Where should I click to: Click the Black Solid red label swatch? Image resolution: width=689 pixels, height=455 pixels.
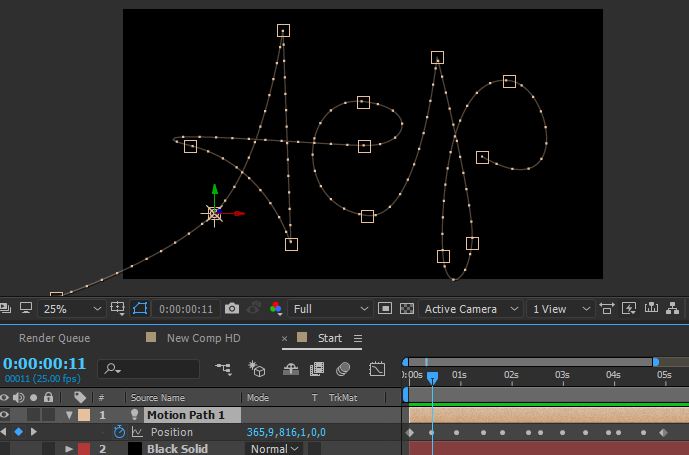coord(84,449)
